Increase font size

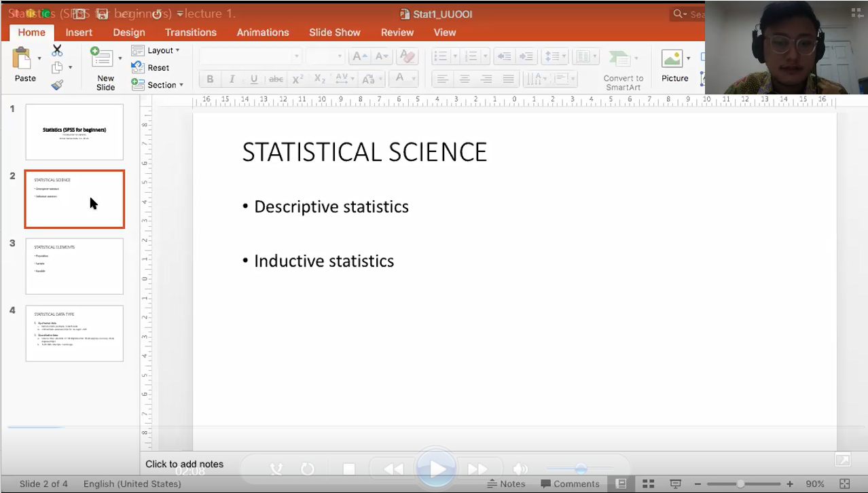click(x=360, y=56)
